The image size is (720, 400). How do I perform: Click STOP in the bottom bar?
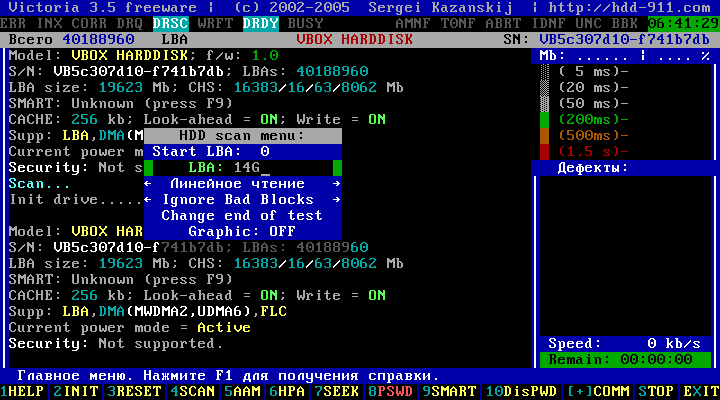pyautogui.click(x=656, y=392)
